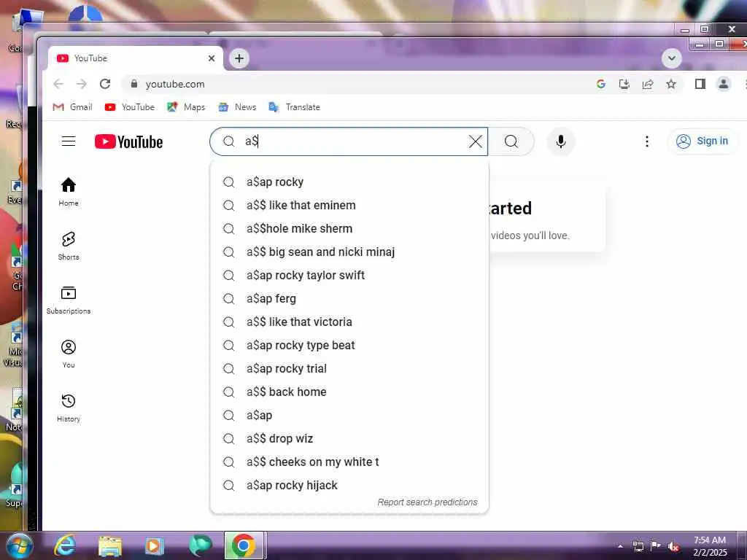The width and height of the screenshot is (747, 560).
Task: Choose suggestion "a$ap rocky taylor swift"
Action: (349, 275)
